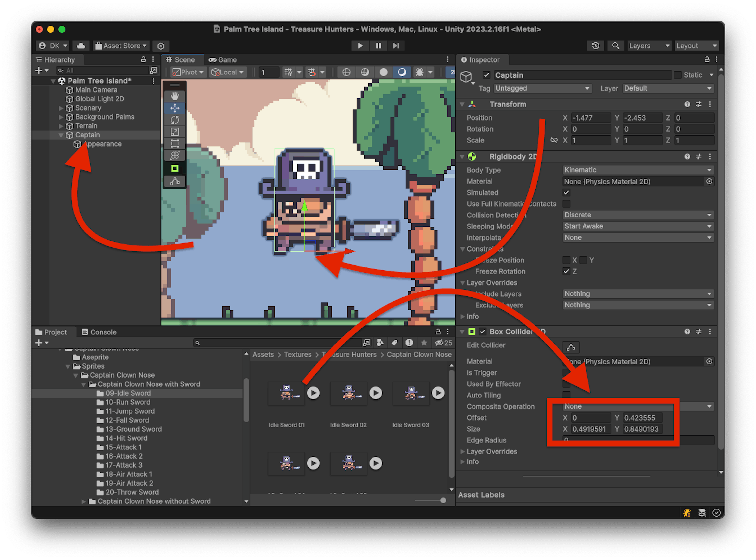Screen dimensions: 756x560
Task: Select the Rect tool in scene overlay
Action: pyautogui.click(x=175, y=144)
